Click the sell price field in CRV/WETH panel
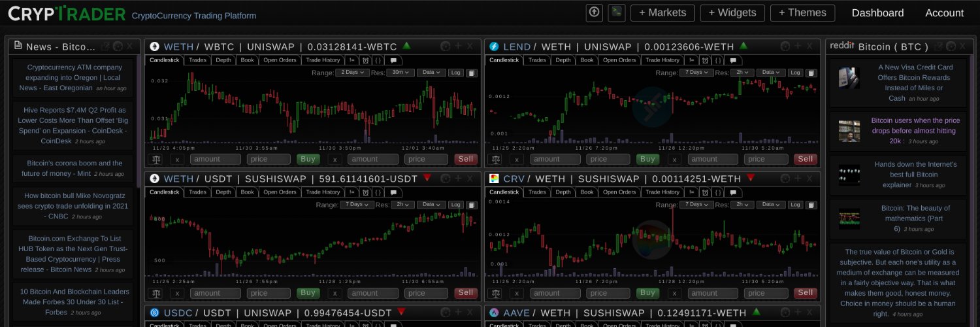Screen dimensions: 980x327 765,293
